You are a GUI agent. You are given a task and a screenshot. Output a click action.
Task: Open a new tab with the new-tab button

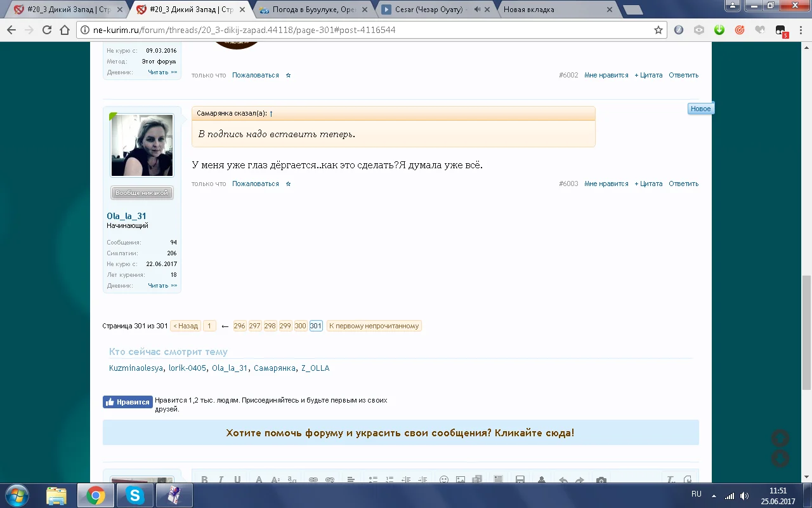[632, 10]
